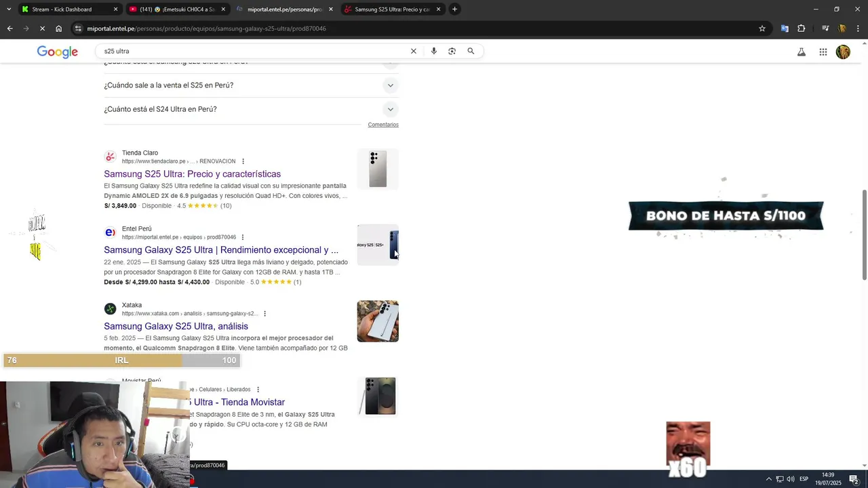The width and height of the screenshot is (868, 488).
Task: Bookmark this page with the star
Action: click(x=762, y=28)
